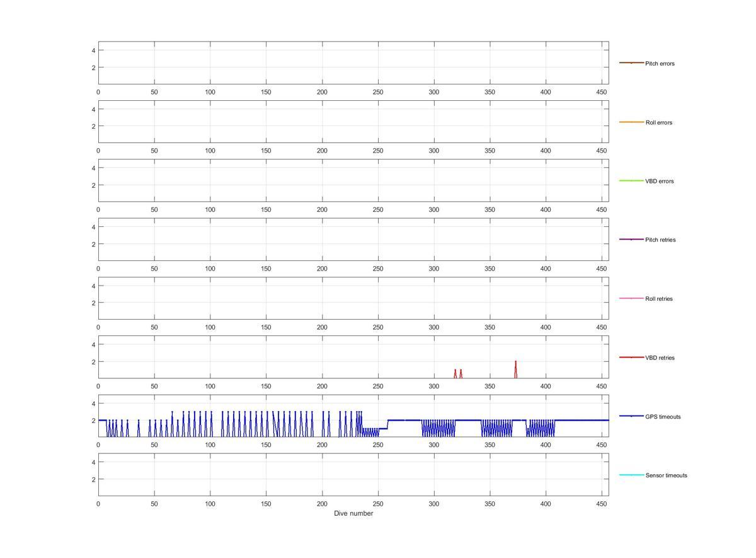Click the 'Dive number' x-axis label
756x558 pixels.
(353, 513)
